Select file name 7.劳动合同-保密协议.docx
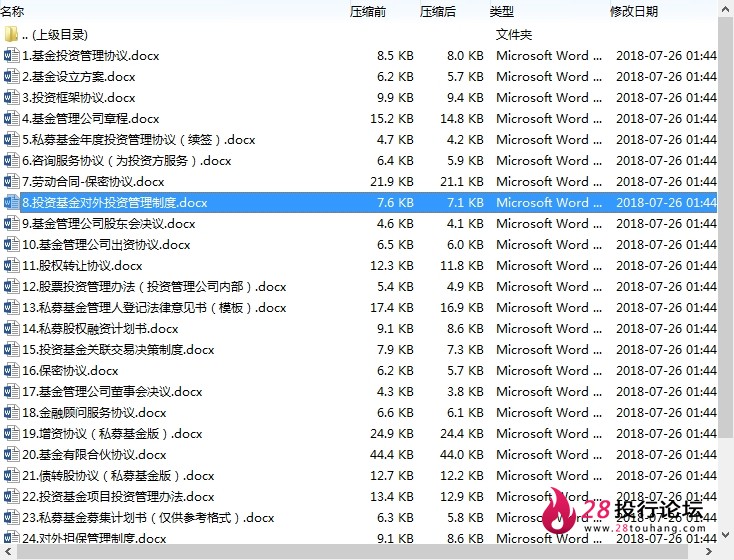This screenshot has width=734, height=560. click(x=93, y=181)
